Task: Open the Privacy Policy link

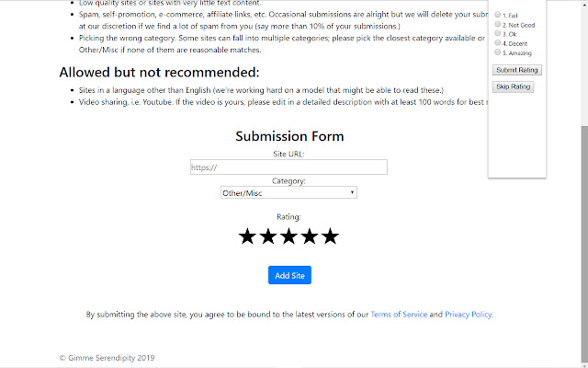Action: click(x=469, y=315)
